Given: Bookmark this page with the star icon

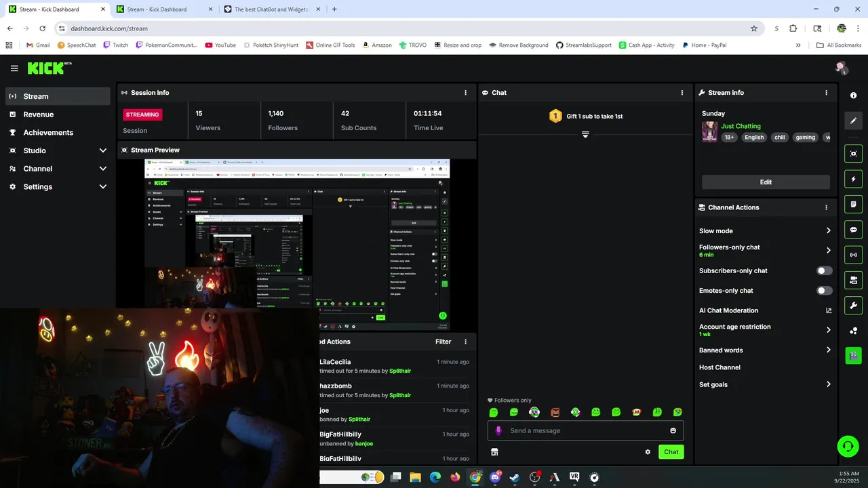Looking at the screenshot, I should coord(754,28).
